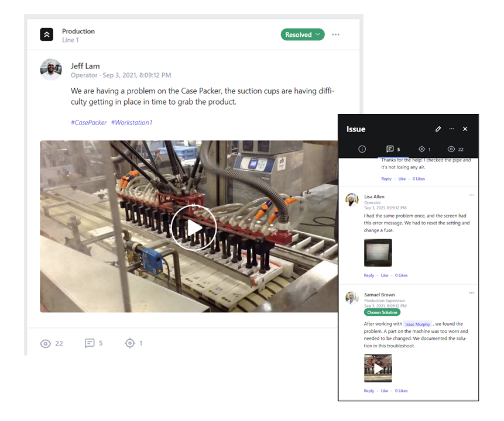Select the comments tab in Issue panel
Image resolution: width=504 pixels, height=421 pixels.
(390, 150)
